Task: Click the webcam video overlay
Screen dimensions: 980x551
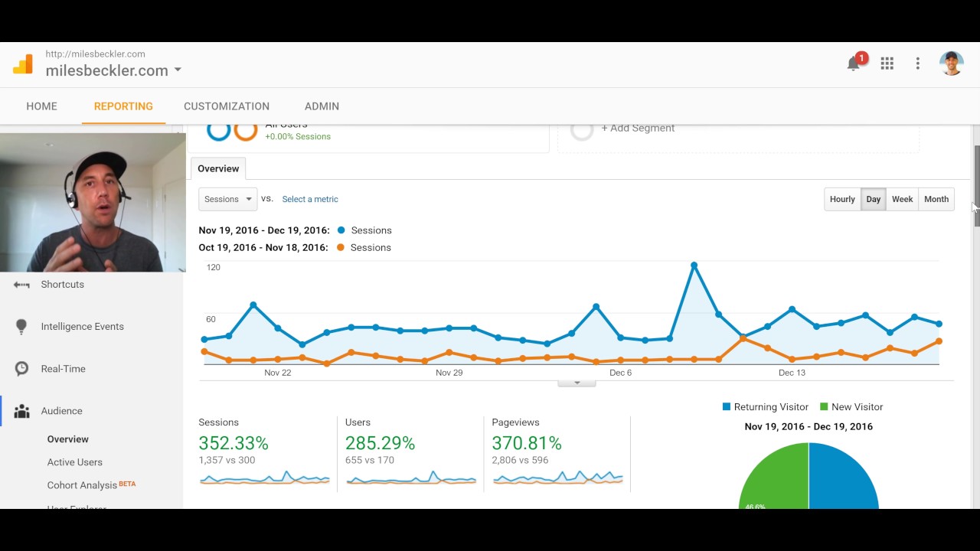Action: 93,203
